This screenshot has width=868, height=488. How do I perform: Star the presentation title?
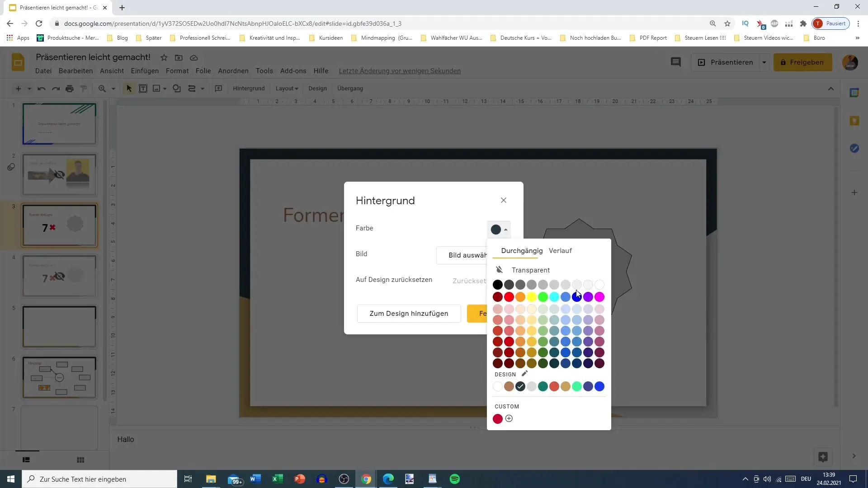coord(164,58)
